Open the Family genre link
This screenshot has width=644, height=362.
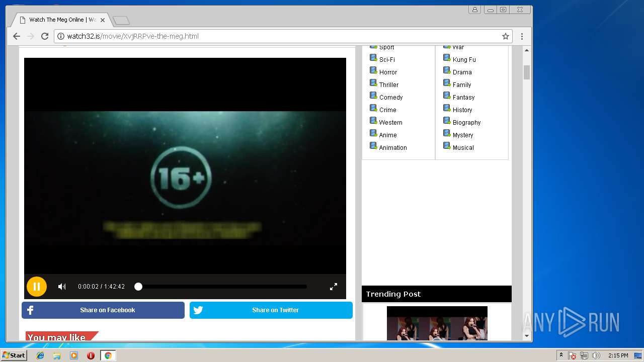pos(462,84)
